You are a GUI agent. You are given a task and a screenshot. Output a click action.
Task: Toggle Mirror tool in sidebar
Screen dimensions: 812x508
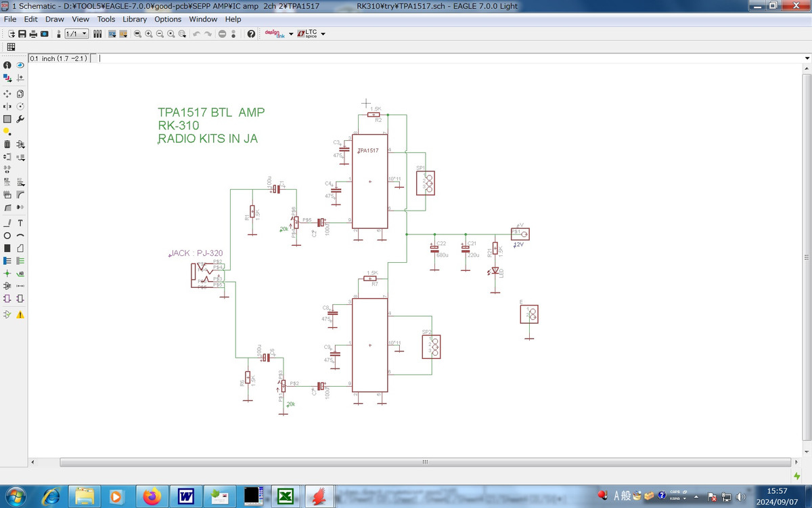(x=7, y=106)
